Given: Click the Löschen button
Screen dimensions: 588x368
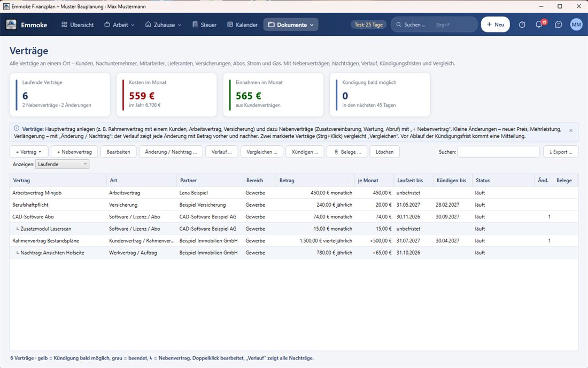Looking at the screenshot, I should pos(385,152).
